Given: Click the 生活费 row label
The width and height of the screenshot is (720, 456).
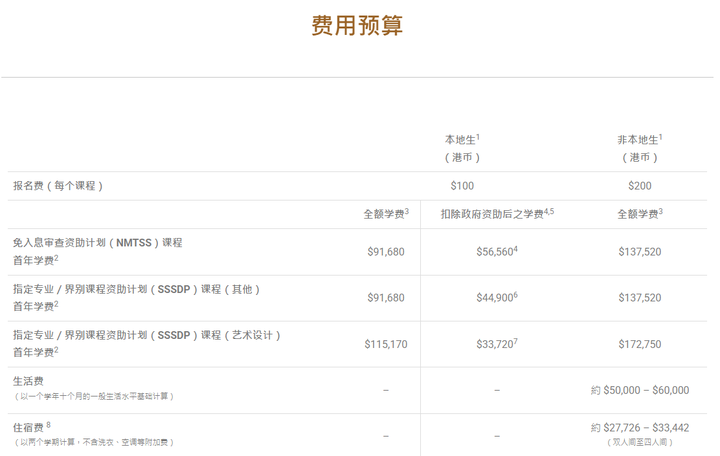Looking at the screenshot, I should pos(27,381).
